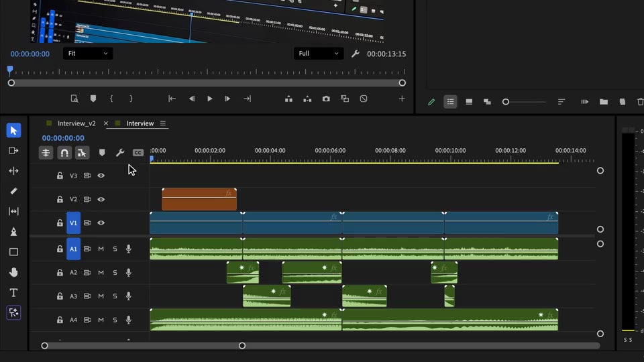The image size is (644, 362).
Task: Toggle Linked Selection button
Action: click(x=82, y=153)
